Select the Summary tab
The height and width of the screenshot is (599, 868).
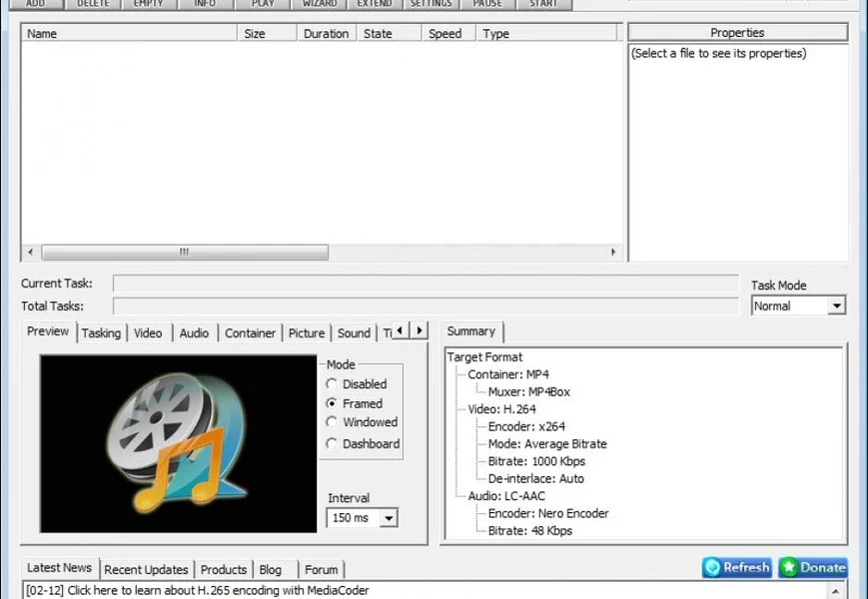point(471,331)
